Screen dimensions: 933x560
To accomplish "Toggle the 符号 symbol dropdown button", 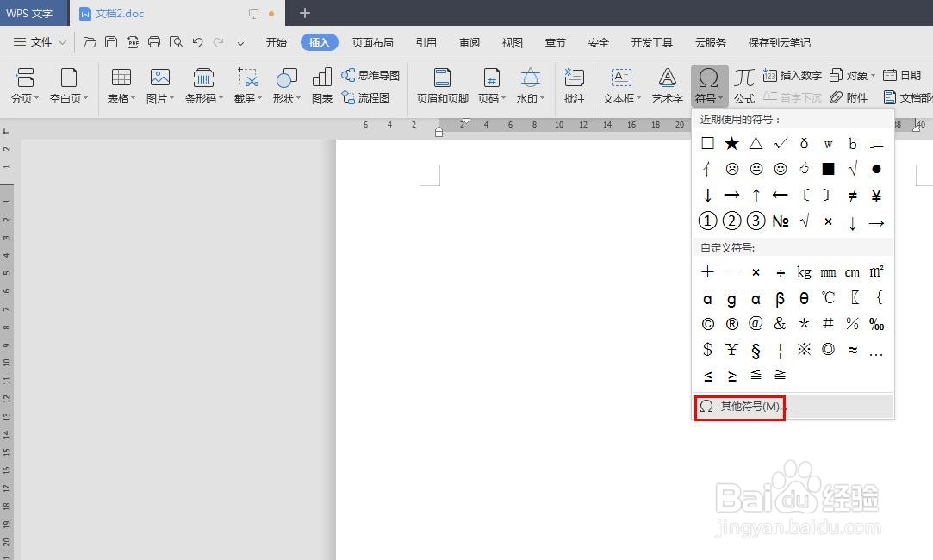I will click(x=709, y=86).
